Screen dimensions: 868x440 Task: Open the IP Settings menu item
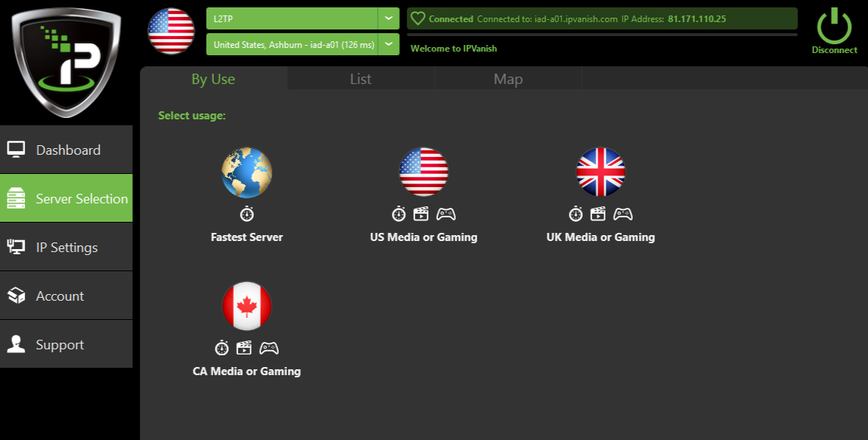[x=66, y=247]
